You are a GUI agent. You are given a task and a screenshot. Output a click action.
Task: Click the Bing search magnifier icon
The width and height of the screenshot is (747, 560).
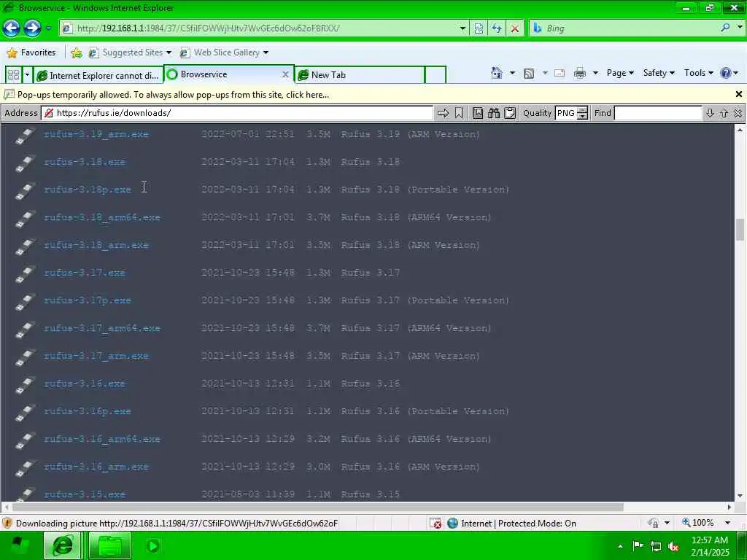tap(725, 28)
